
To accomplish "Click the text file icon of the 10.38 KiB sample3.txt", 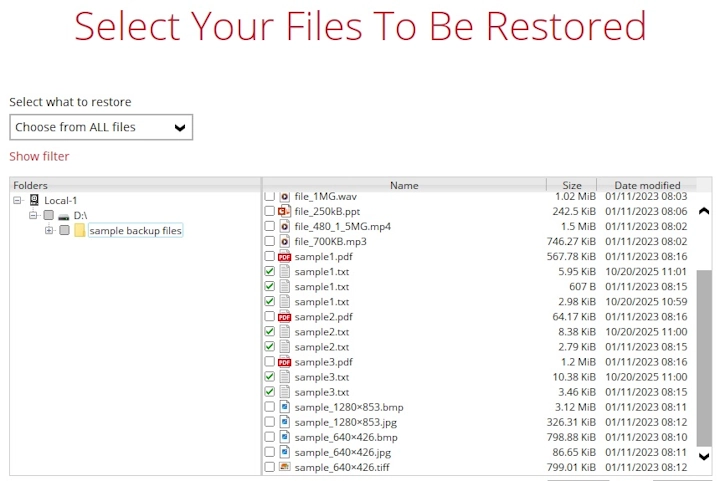I will [285, 377].
